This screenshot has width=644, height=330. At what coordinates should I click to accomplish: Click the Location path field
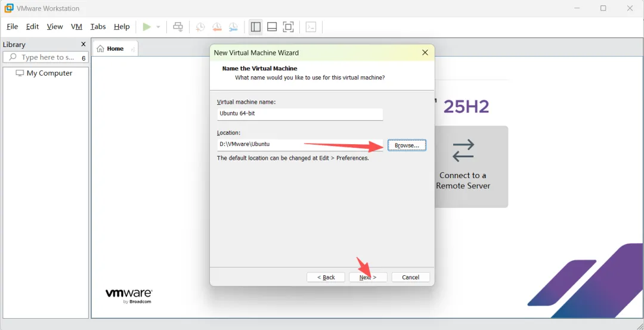(300, 145)
